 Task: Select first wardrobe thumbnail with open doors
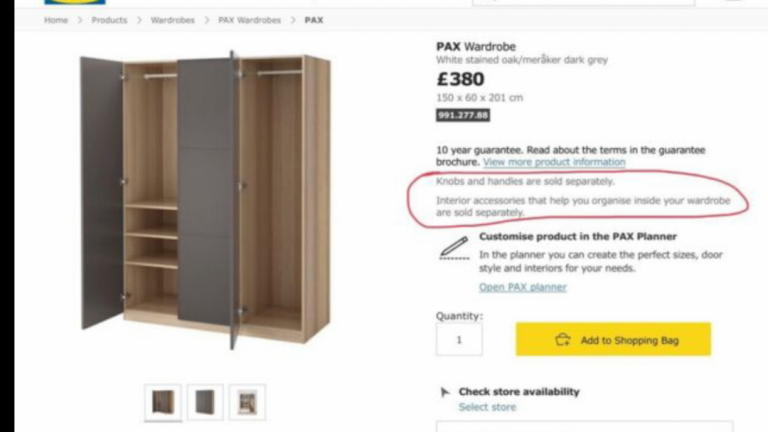point(162,402)
